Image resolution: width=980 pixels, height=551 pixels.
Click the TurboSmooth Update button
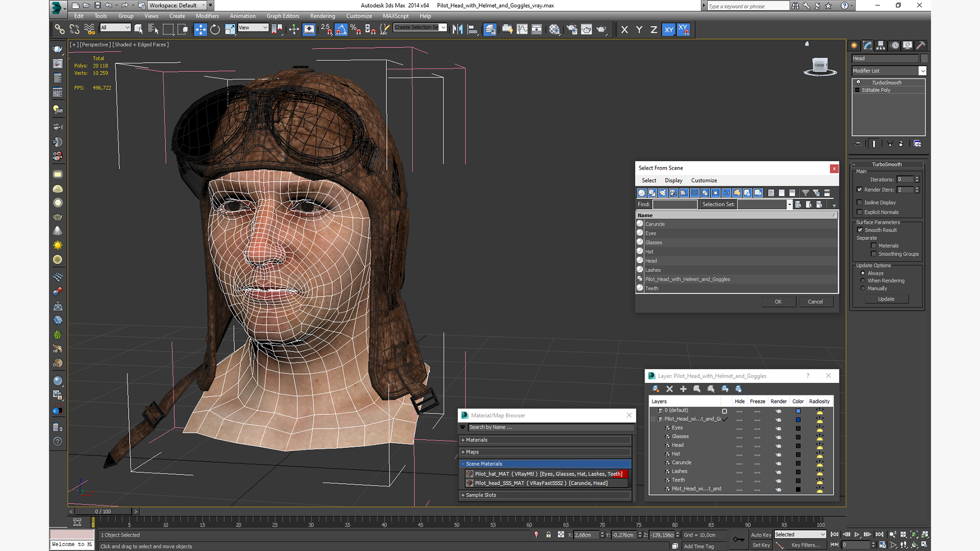pos(886,299)
